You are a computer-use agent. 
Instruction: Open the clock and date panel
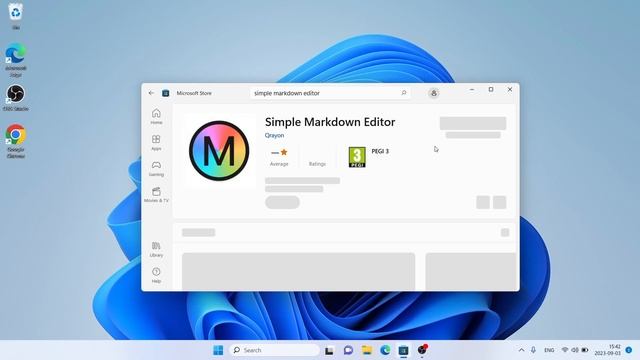607,350
